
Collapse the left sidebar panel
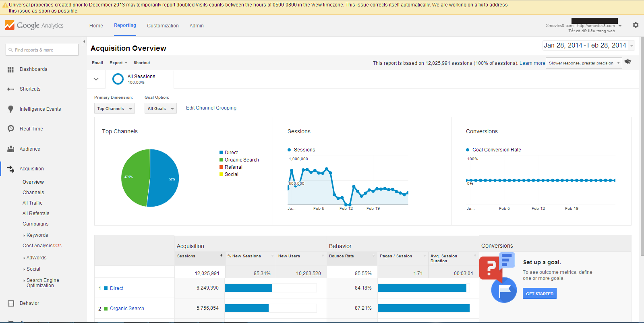84,41
